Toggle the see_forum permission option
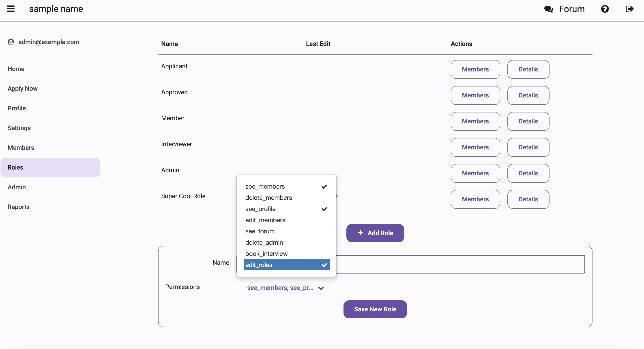The height and width of the screenshot is (349, 644). pos(286,231)
